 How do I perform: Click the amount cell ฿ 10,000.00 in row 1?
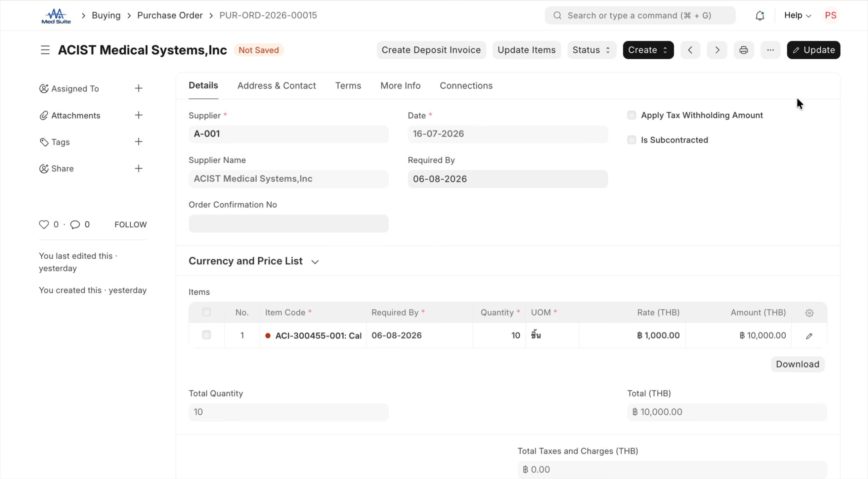pyautogui.click(x=739, y=335)
